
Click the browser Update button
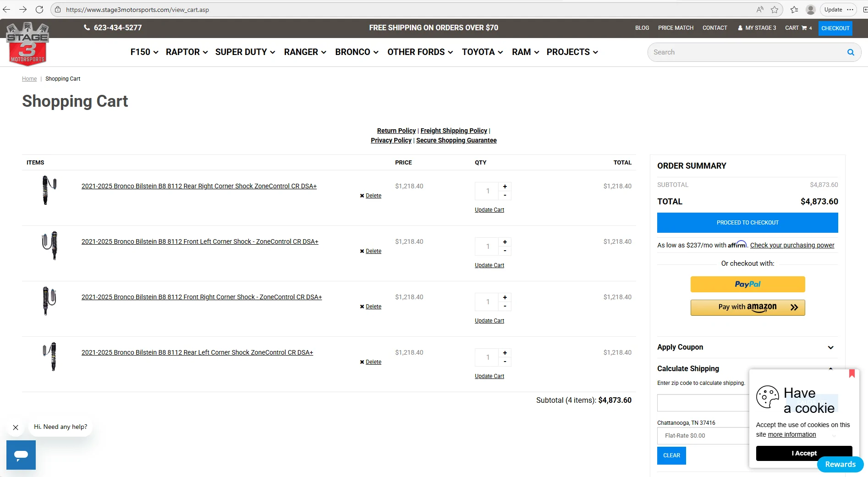(x=833, y=10)
